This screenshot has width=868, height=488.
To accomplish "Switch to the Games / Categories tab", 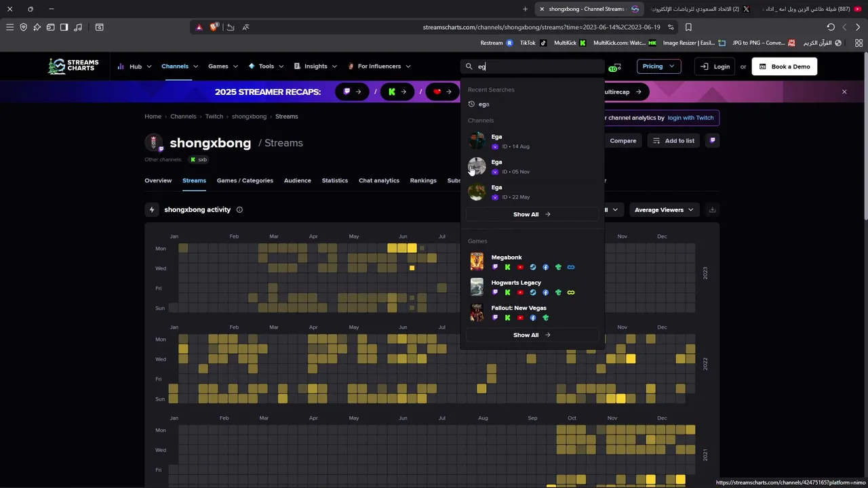I will [x=245, y=180].
